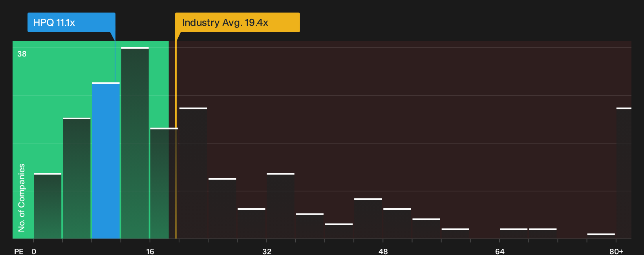
Task: Click the bar just right of the industry average line
Action: click(193, 173)
